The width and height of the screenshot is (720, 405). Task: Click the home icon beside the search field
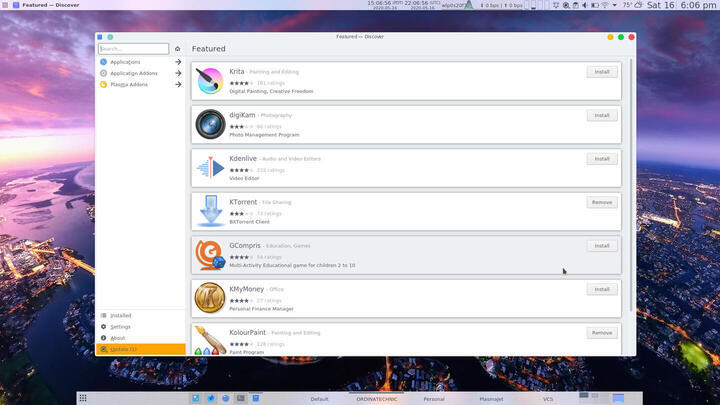pos(178,49)
